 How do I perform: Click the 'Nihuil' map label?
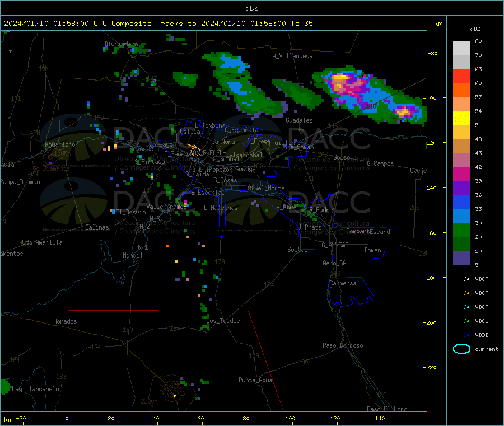point(132,255)
